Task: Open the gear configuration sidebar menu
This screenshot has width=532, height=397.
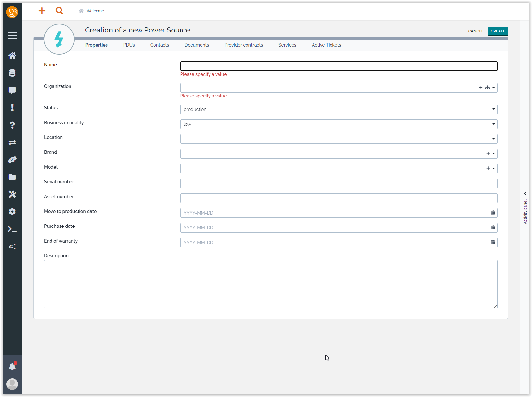Action: [x=12, y=212]
